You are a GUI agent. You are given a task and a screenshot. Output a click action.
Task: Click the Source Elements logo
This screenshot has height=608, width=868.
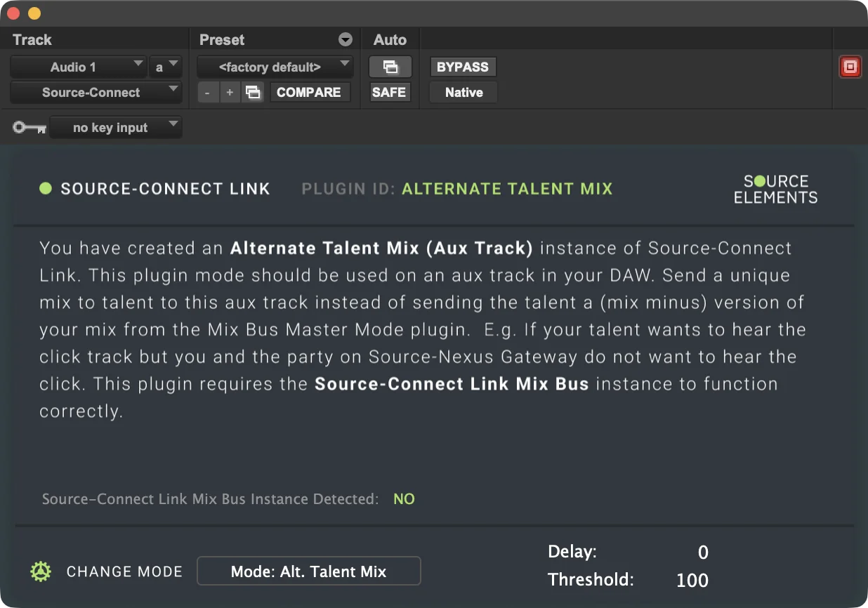[776, 190]
